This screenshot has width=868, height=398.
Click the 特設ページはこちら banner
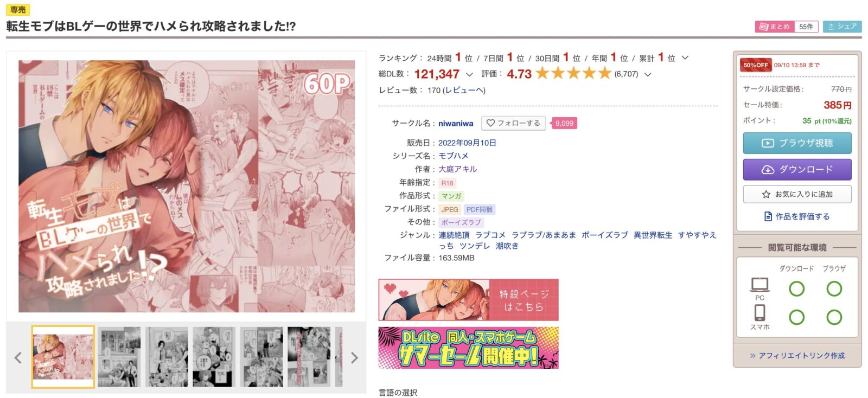point(468,300)
